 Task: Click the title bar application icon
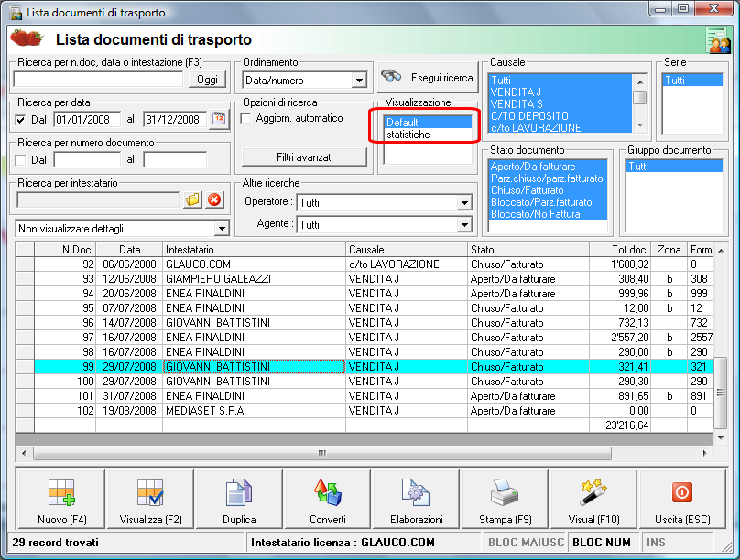16,13
